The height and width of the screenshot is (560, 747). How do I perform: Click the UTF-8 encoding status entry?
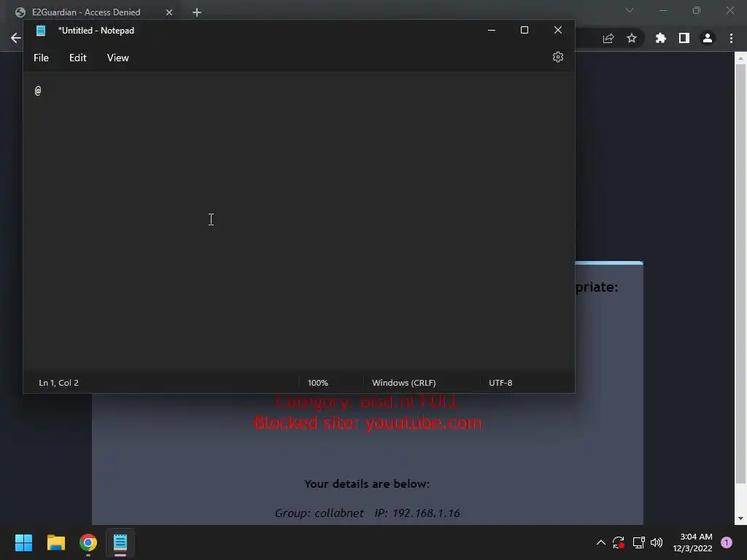tap(500, 383)
